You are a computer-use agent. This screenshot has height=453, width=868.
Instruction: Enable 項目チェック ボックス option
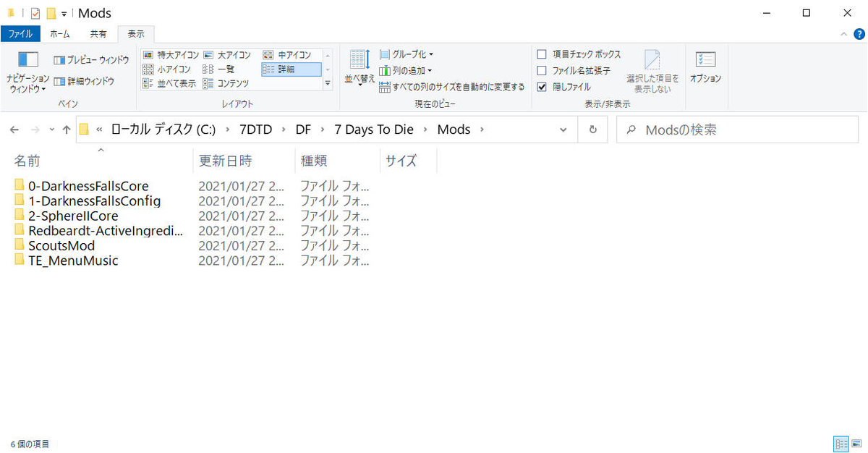pyautogui.click(x=542, y=54)
